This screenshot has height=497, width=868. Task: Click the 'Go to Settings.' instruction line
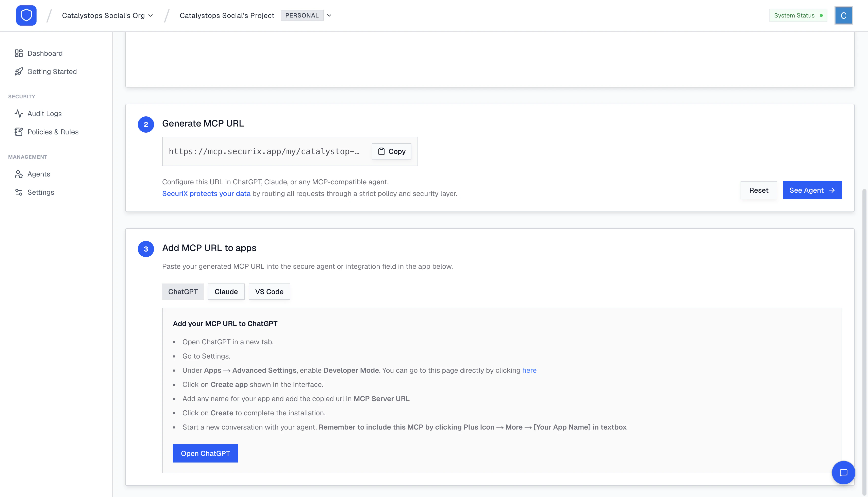click(206, 356)
